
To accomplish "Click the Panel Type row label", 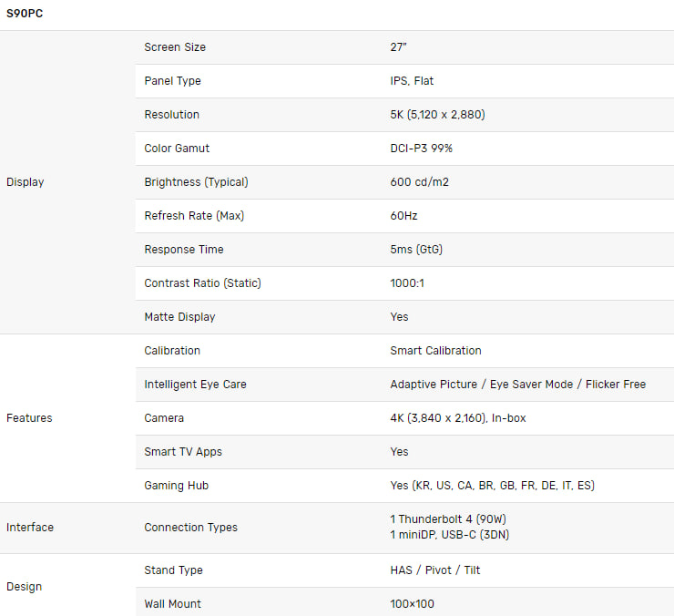I will 173,81.
